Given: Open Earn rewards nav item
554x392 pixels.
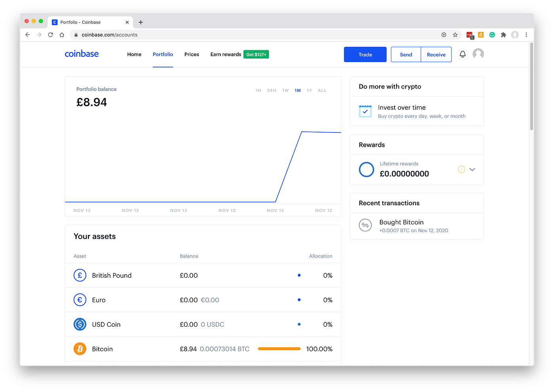Looking at the screenshot, I should 226,54.
